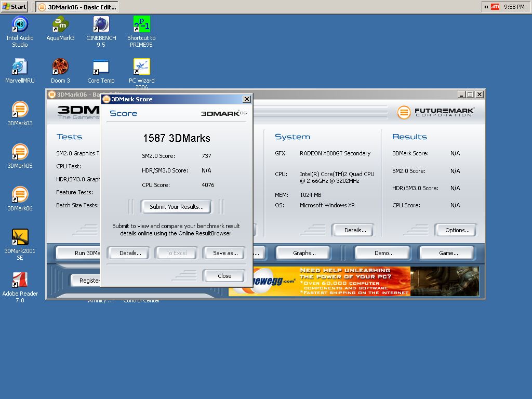
Task: Maximize the 3DMark06 main window
Action: (470, 95)
